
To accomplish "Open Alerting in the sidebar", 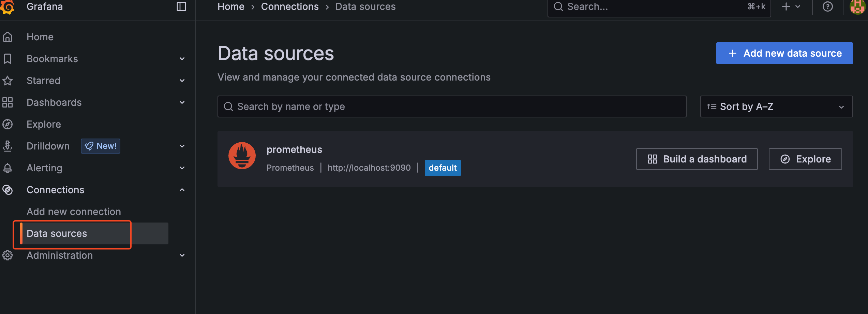I will (x=44, y=168).
